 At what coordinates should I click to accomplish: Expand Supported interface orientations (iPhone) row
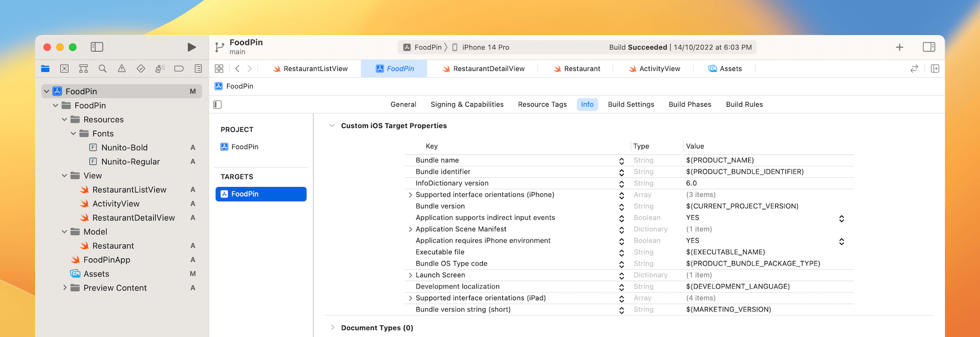point(410,195)
